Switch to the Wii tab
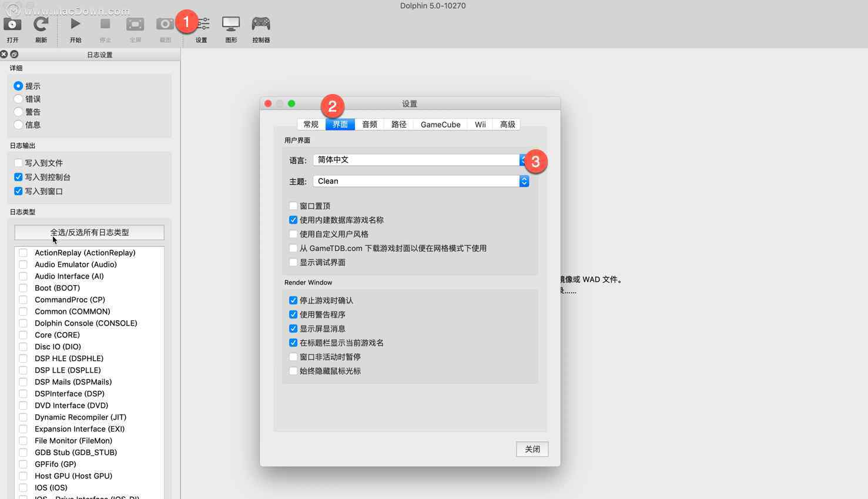The height and width of the screenshot is (499, 868). coord(480,124)
